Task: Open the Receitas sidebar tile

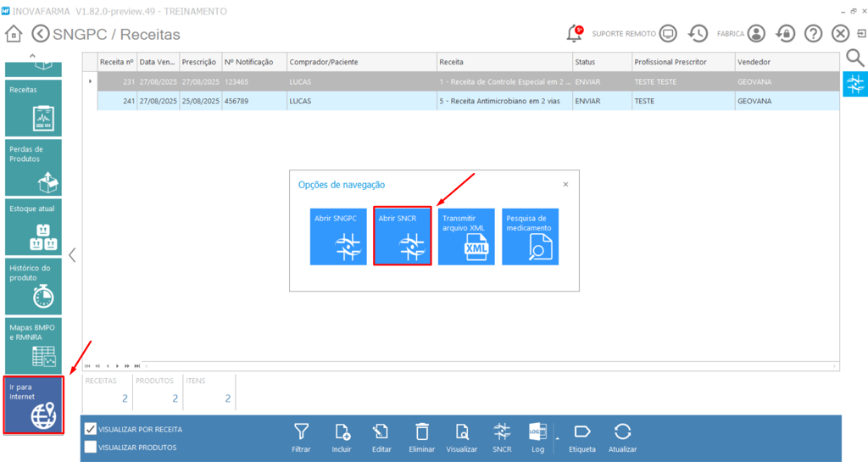Action: (33, 108)
